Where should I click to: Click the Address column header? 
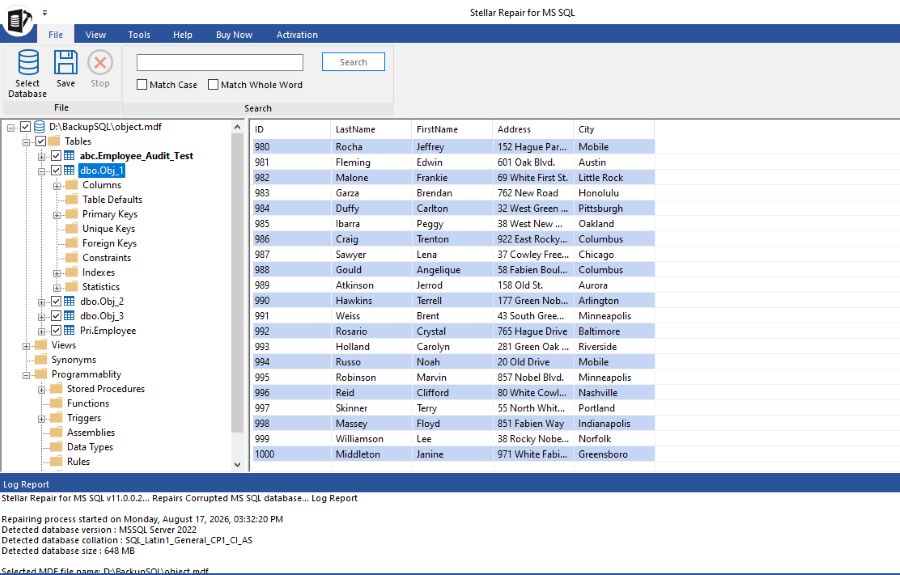[533, 129]
